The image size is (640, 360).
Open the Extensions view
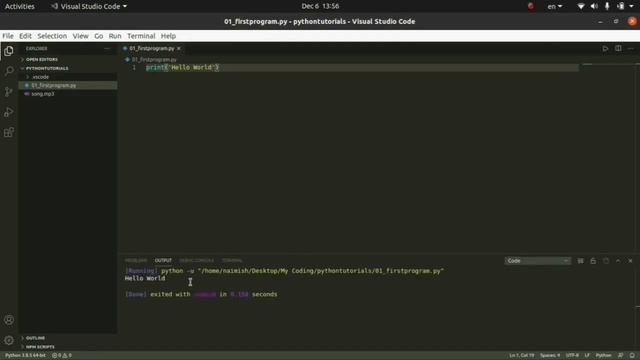(x=9, y=132)
